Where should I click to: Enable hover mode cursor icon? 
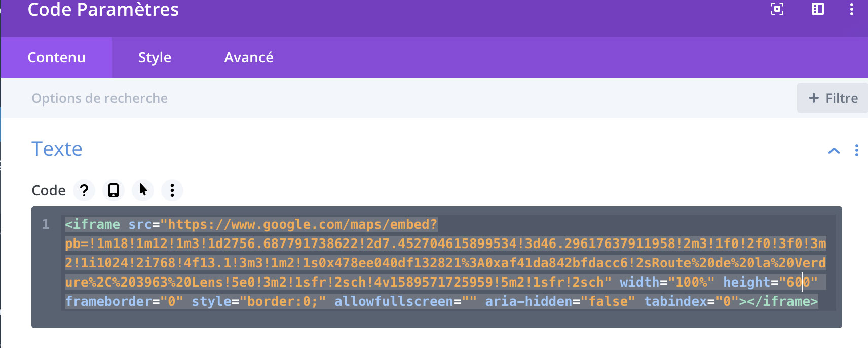tap(143, 190)
